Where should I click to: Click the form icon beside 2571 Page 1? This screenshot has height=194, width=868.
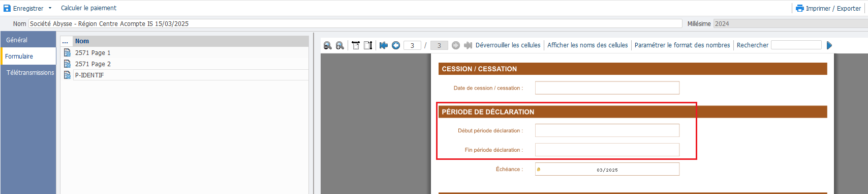click(x=67, y=52)
